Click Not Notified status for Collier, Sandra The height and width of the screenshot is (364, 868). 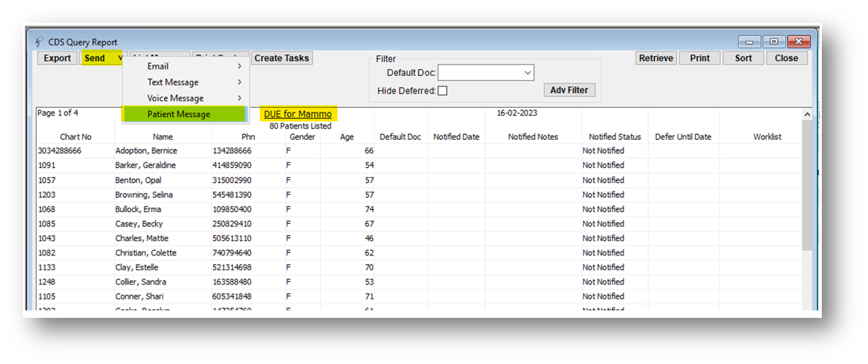coord(603,282)
